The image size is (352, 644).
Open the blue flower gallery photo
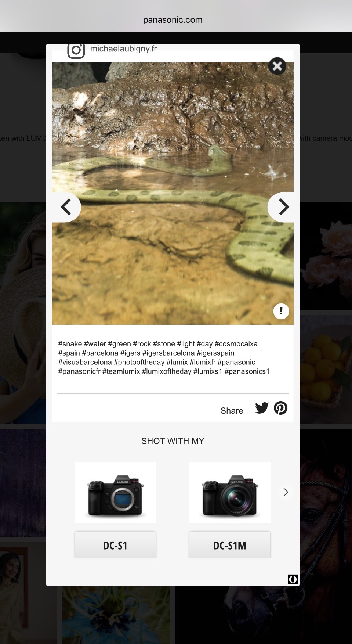click(116, 615)
